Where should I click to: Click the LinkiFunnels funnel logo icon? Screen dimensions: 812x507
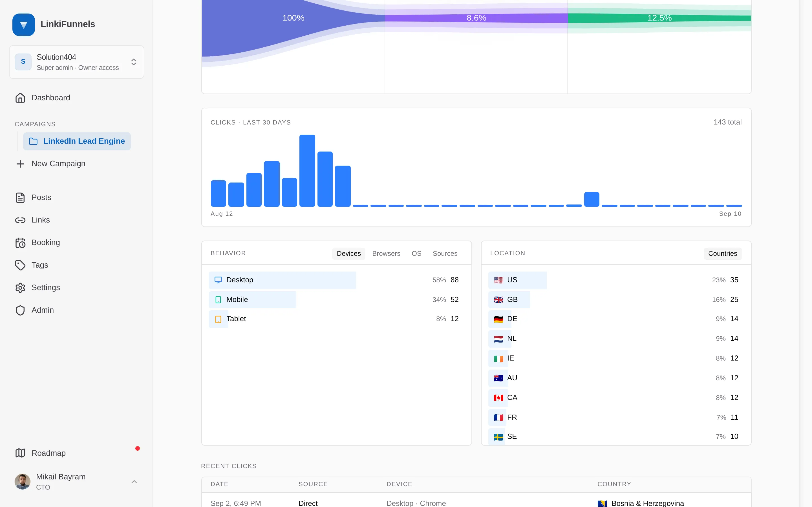(23, 25)
